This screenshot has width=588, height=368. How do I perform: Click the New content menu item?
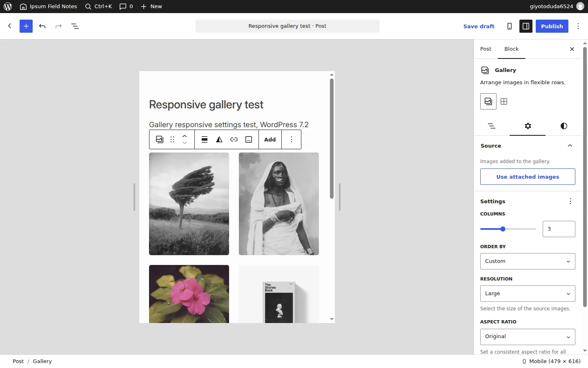pos(151,7)
